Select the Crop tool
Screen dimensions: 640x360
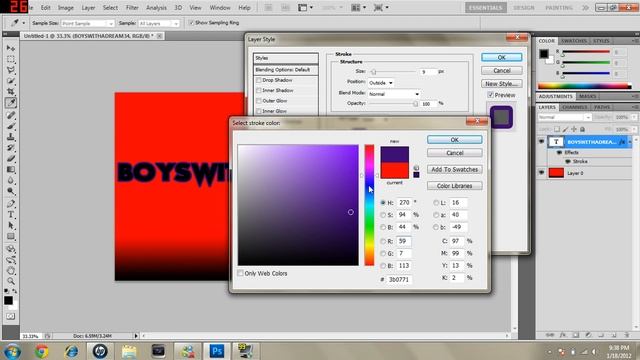tap(11, 91)
